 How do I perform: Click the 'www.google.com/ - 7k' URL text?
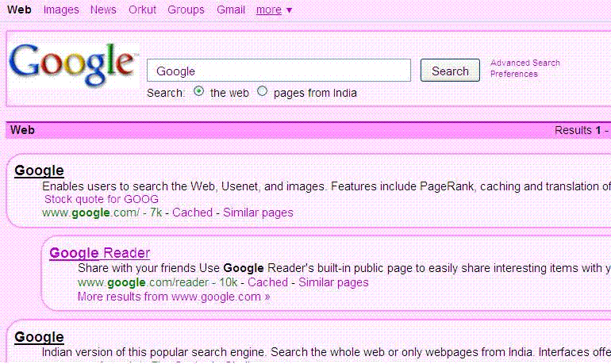coord(102,213)
